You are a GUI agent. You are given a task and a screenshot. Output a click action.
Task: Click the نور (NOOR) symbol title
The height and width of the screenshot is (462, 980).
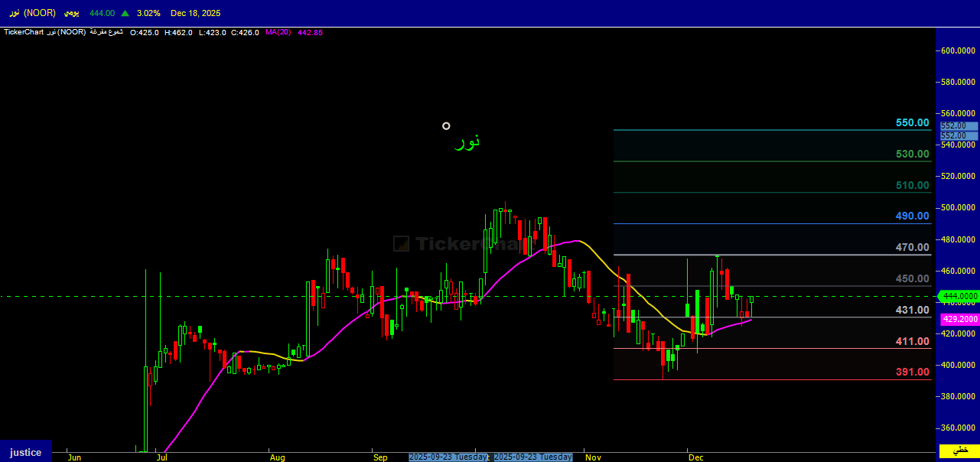[x=33, y=13]
